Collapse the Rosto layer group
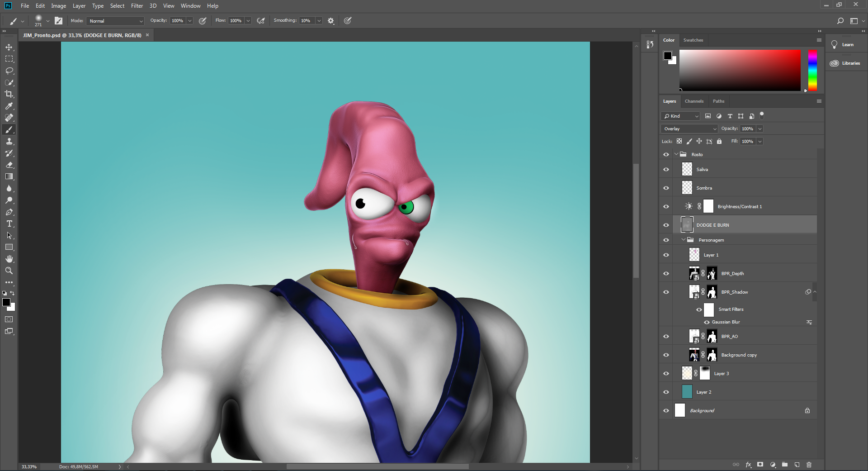This screenshot has height=471, width=868. point(676,154)
